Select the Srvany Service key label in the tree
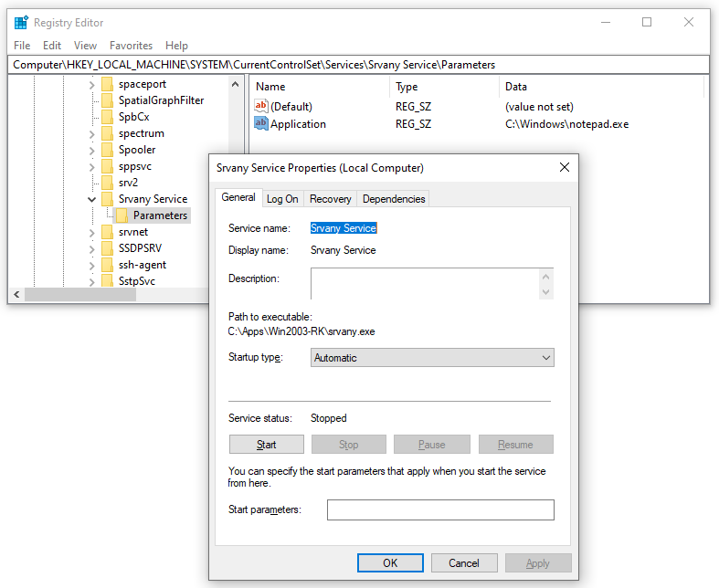Viewport: 719px width, 588px height. [153, 199]
